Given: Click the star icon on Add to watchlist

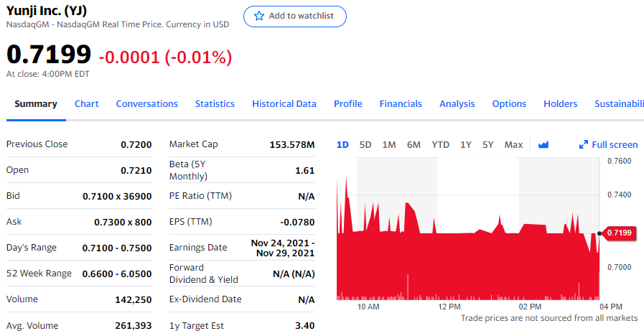Looking at the screenshot, I should point(260,16).
